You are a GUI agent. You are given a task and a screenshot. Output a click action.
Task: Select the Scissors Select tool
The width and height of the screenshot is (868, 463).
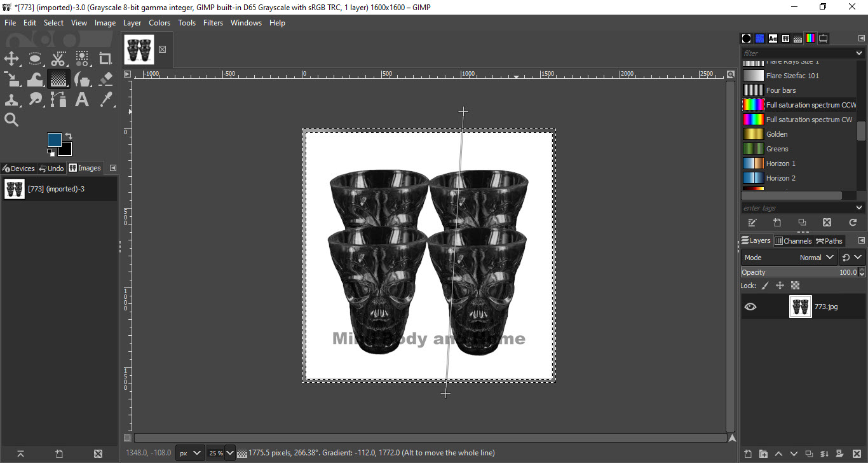58,60
